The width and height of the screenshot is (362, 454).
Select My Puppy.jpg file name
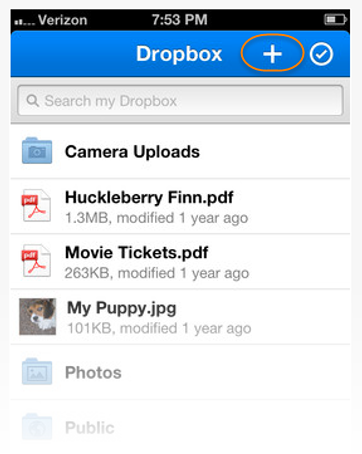click(121, 308)
